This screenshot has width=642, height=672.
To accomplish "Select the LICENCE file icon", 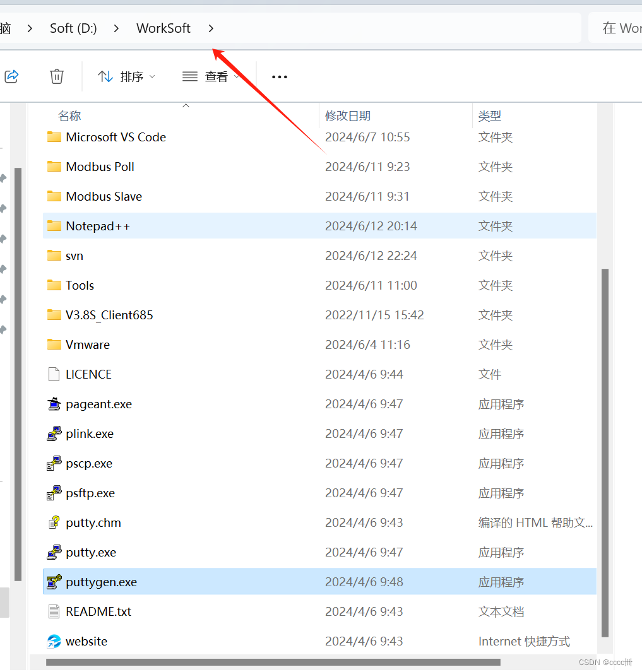I will pos(54,374).
